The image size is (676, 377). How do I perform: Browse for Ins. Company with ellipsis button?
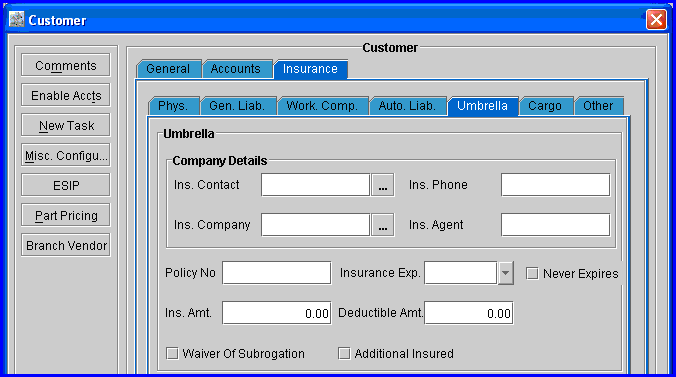tap(382, 225)
